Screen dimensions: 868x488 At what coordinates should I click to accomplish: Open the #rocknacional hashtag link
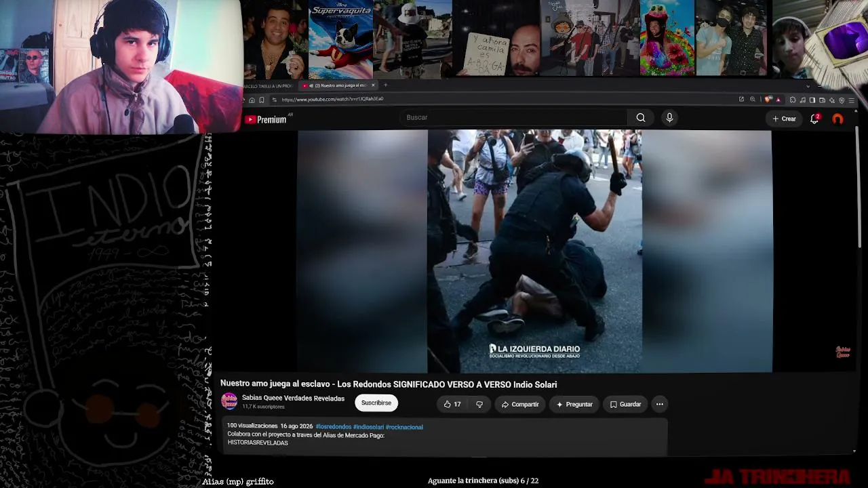[404, 427]
